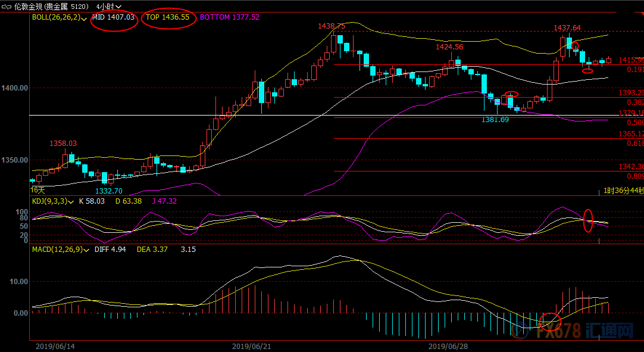This screenshot has width=644, height=352.
Task: Click the red-circled MACD golden cross
Action: [x=550, y=322]
